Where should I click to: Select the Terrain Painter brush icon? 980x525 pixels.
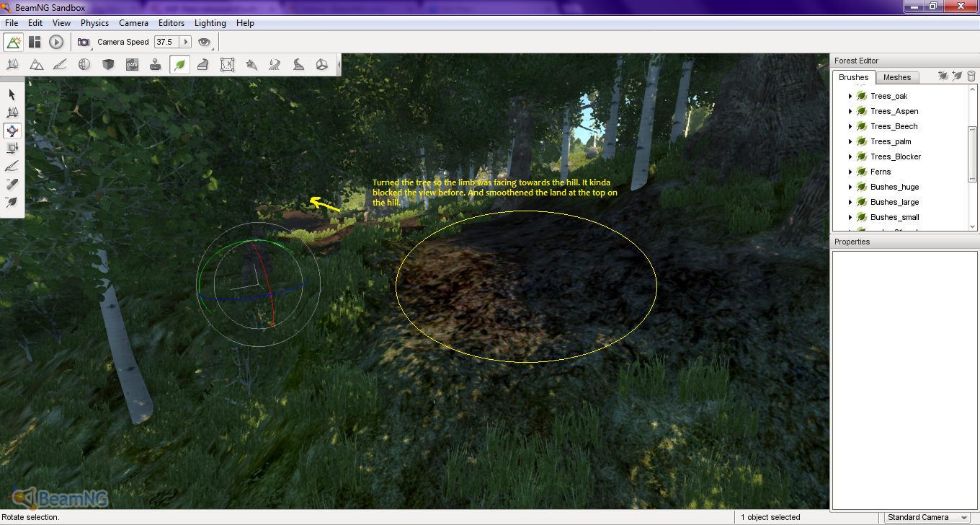(61, 64)
